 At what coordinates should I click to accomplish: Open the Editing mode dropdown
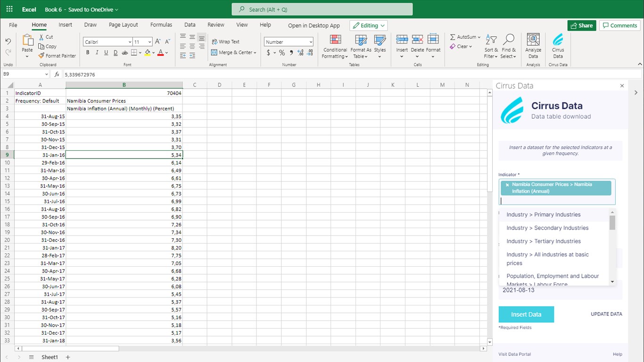[368, 25]
